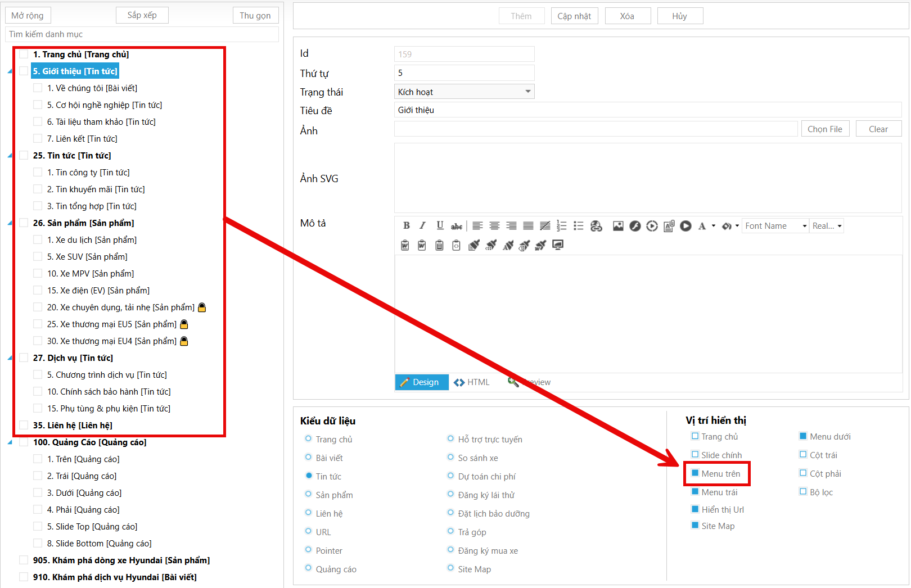911x588 pixels.
Task: Tick the checkbox beside '35. Liên hệ'
Action: [24, 426]
